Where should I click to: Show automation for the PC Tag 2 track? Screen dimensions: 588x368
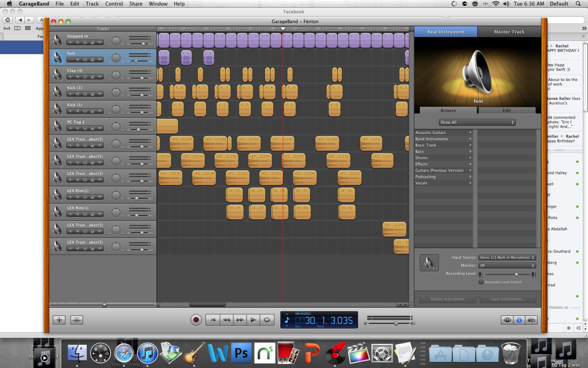click(100, 128)
